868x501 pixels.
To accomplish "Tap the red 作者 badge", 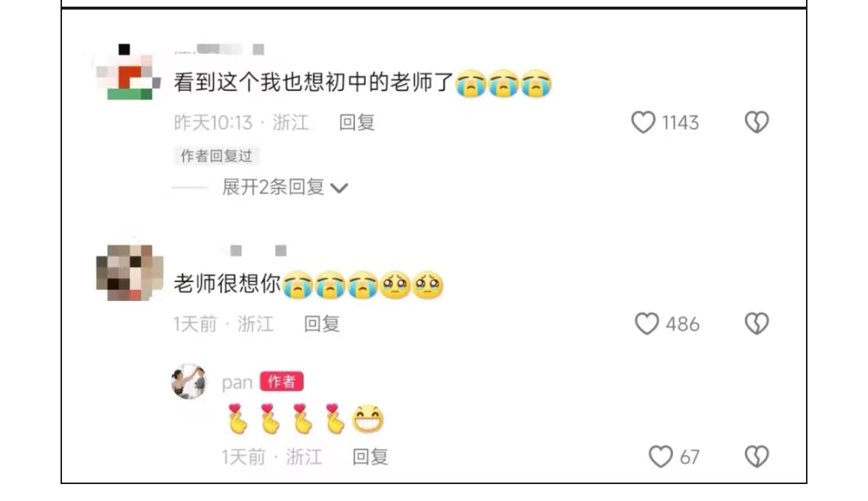I will [282, 381].
